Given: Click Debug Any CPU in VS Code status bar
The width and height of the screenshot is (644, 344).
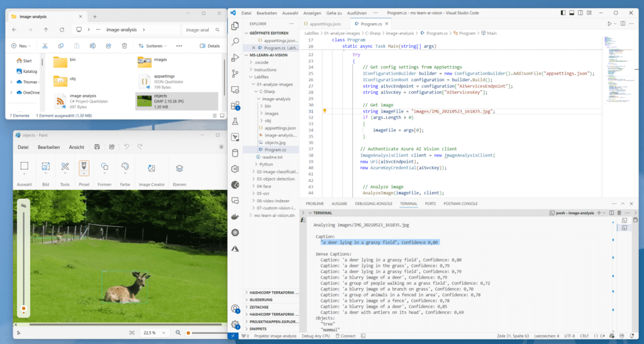Looking at the screenshot, I should click(x=316, y=336).
